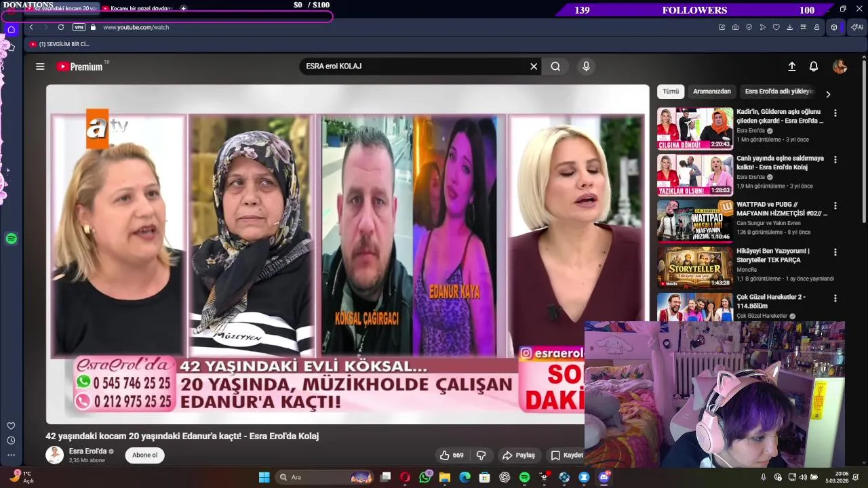Open sidebar heart bookmarks icon
Viewport: 868px width, 488px height.
pyautogui.click(x=11, y=426)
